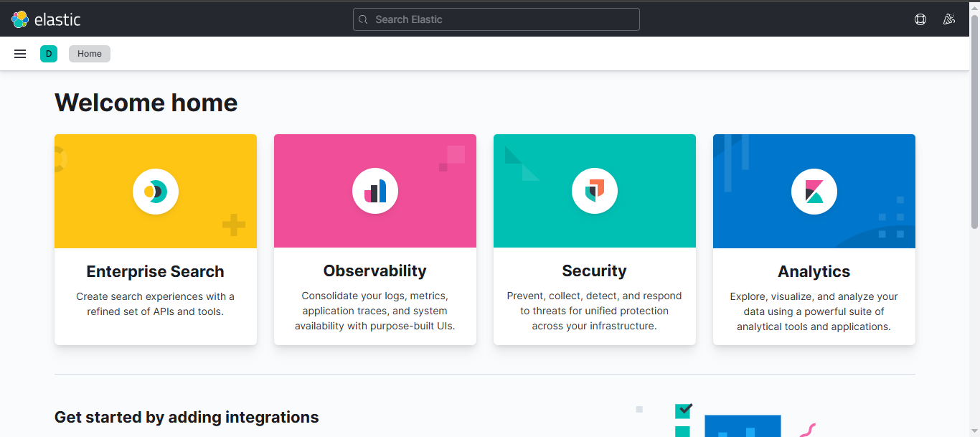Viewport: 980px width, 437px height.
Task: Click the yellow Enterprise Search banner
Action: pyautogui.click(x=156, y=191)
